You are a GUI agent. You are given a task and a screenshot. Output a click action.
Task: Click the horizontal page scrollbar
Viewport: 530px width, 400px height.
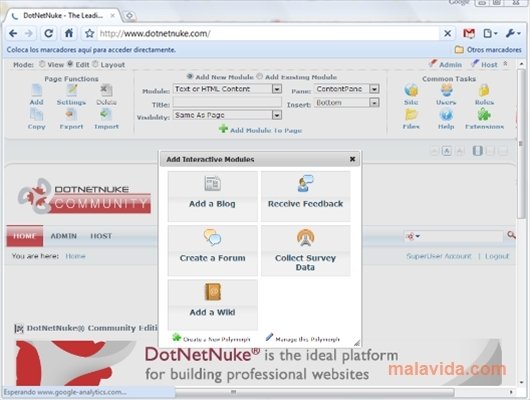coord(314,392)
